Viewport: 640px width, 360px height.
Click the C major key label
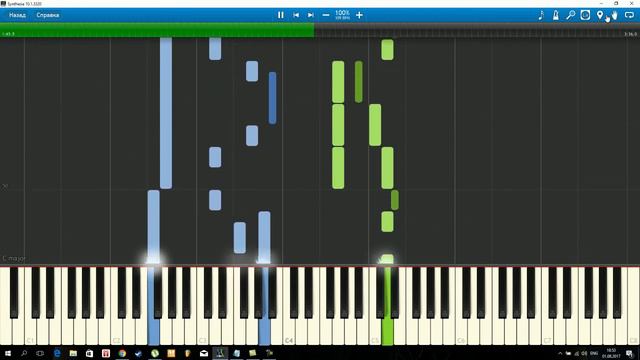[14, 258]
